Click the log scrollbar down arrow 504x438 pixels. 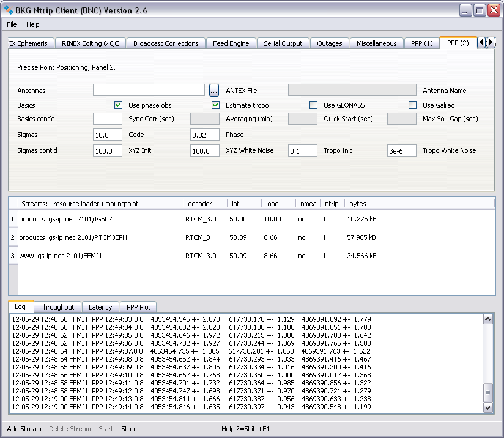(x=487, y=407)
